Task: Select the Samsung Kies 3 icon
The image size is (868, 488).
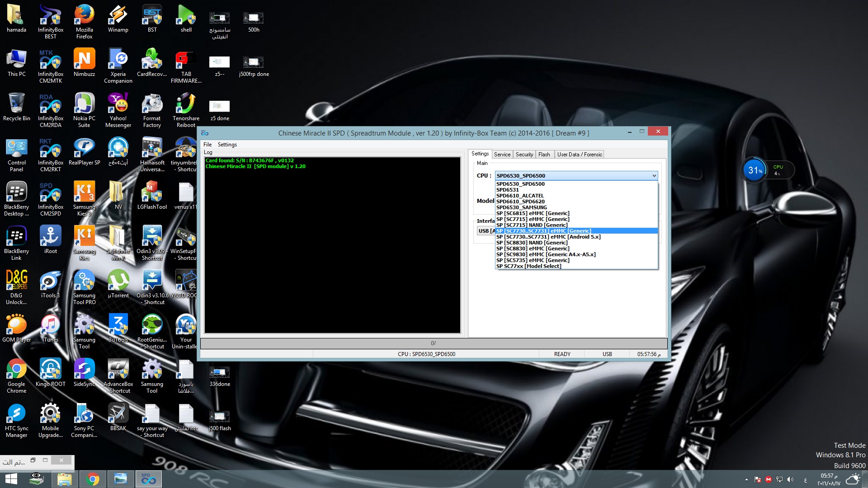Action: 85,198
